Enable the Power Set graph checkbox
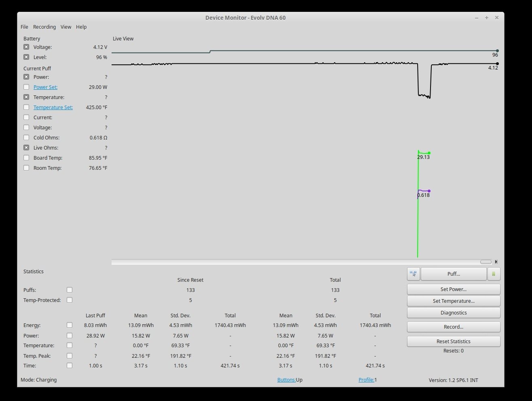This screenshot has width=532, height=401. pyautogui.click(x=26, y=87)
